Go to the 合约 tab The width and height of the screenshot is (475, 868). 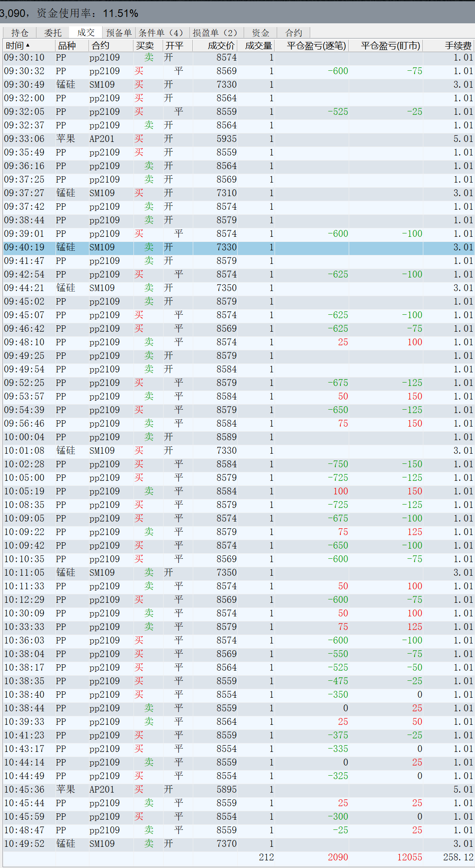[x=293, y=33]
